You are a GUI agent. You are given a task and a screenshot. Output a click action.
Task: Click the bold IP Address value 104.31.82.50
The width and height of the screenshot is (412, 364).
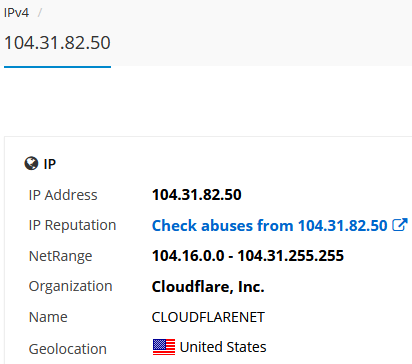coord(197,195)
